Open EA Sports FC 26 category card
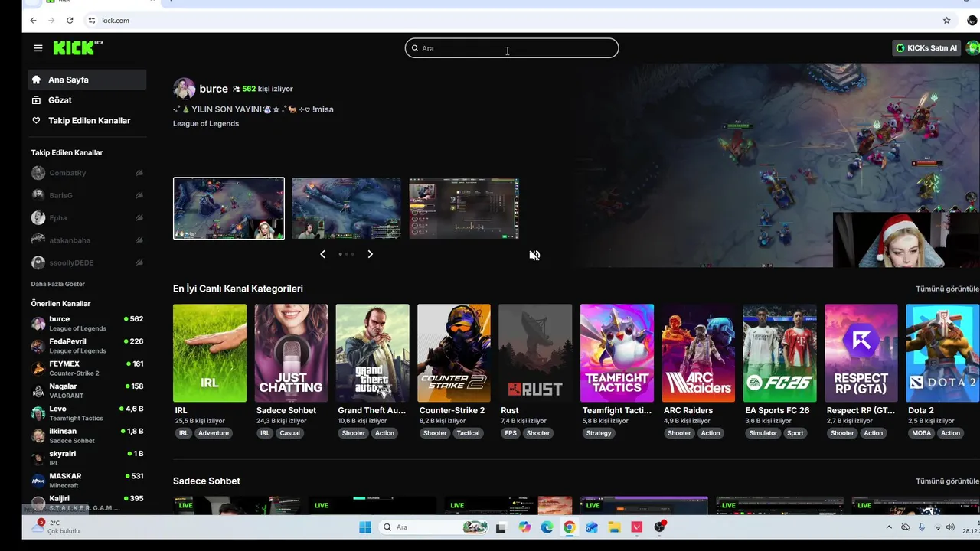This screenshot has width=980, height=551. click(x=779, y=353)
